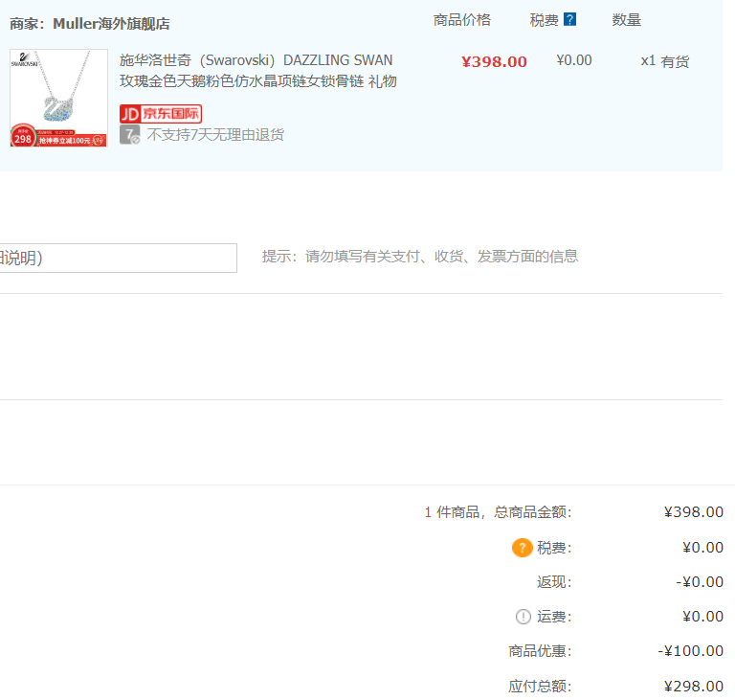735x700 pixels.
Task: Click the blue tax help question icon
Action: pos(569,20)
